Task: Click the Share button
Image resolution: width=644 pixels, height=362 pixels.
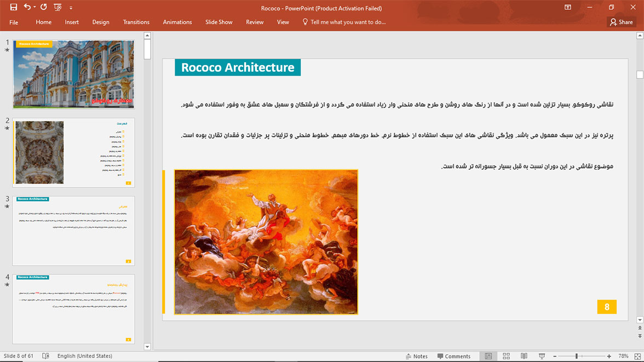Action: 622,22
